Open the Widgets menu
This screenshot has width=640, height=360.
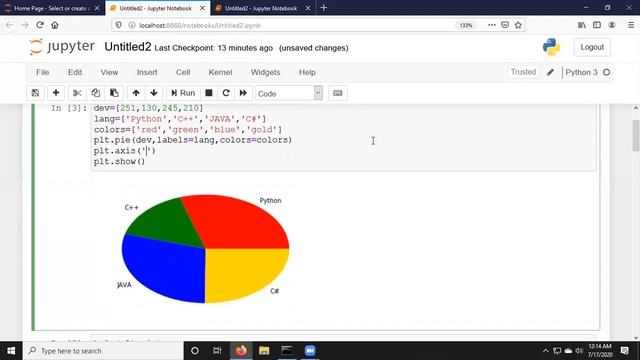click(265, 72)
